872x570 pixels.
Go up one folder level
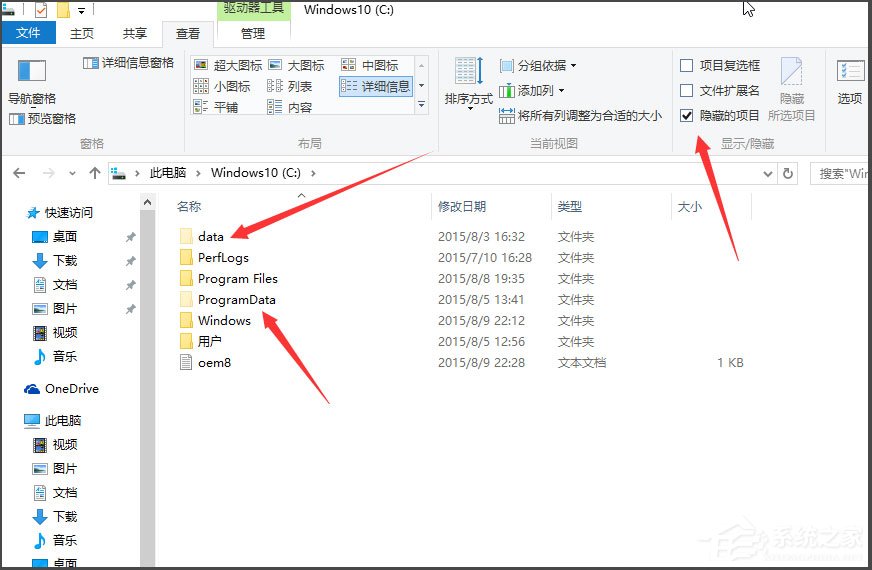95,173
